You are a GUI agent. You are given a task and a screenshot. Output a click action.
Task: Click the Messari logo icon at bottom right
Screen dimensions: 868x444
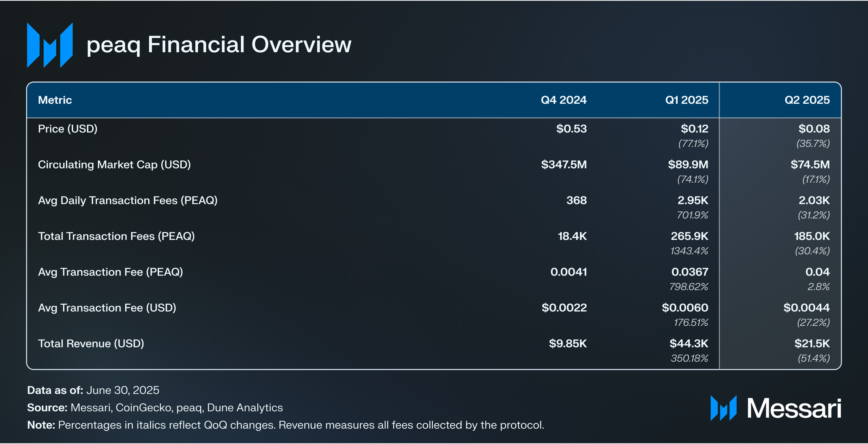(x=723, y=408)
